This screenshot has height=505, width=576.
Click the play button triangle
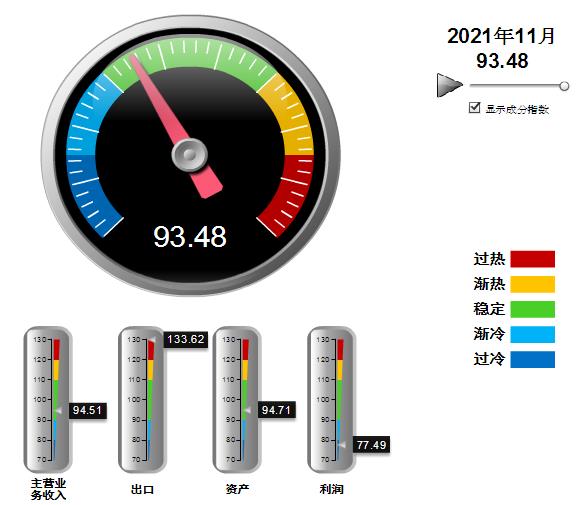coord(449,85)
